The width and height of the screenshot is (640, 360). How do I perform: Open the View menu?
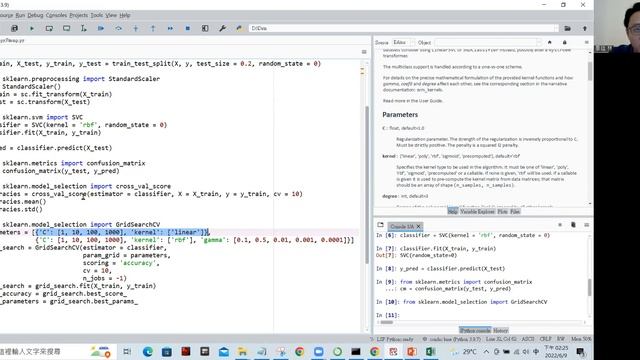(x=111, y=15)
